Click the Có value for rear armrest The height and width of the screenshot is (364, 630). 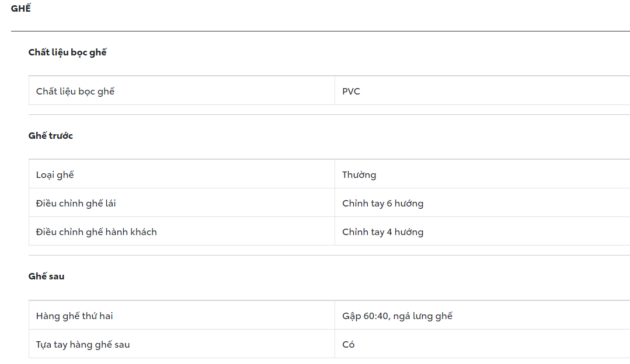pyautogui.click(x=349, y=345)
